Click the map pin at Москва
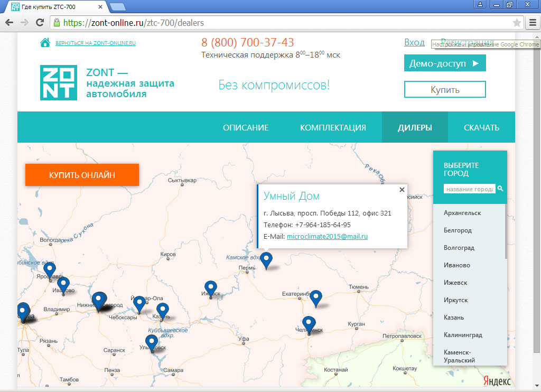The height and width of the screenshot is (392, 541). (x=23, y=313)
